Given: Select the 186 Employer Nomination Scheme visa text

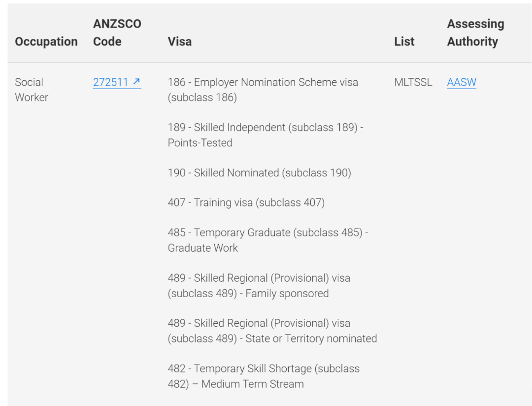Looking at the screenshot, I should (263, 90).
